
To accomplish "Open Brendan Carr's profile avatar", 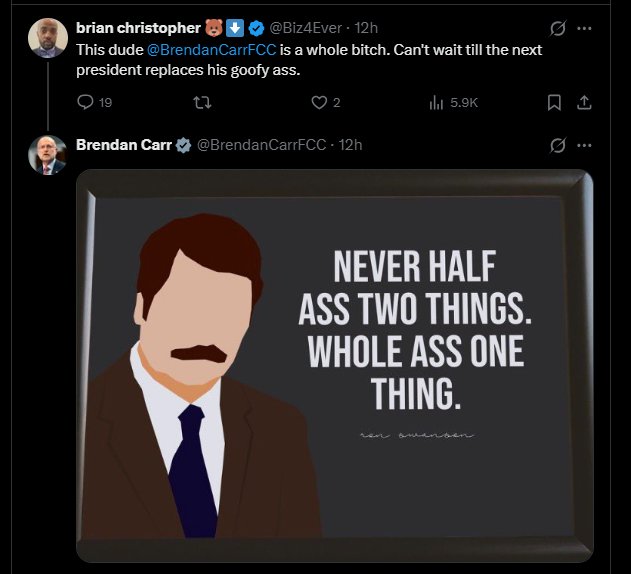I will (47, 155).
